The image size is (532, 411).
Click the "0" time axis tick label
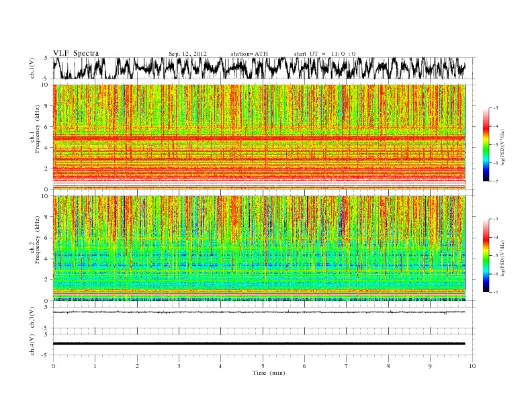click(x=53, y=366)
